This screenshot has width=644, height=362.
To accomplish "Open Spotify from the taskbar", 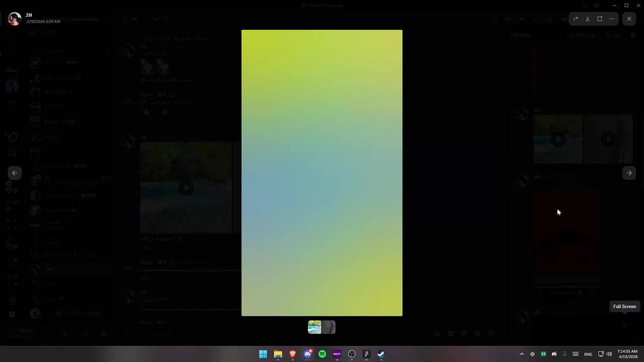I will (323, 354).
